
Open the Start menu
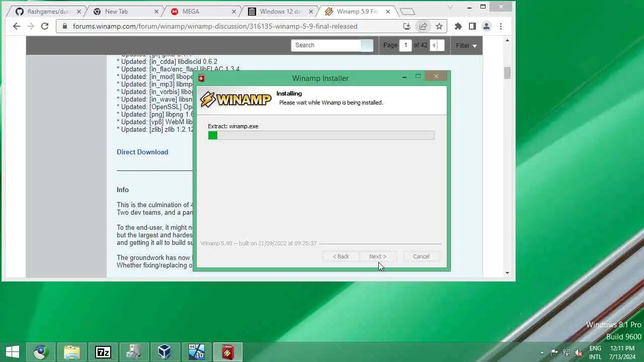(x=13, y=352)
